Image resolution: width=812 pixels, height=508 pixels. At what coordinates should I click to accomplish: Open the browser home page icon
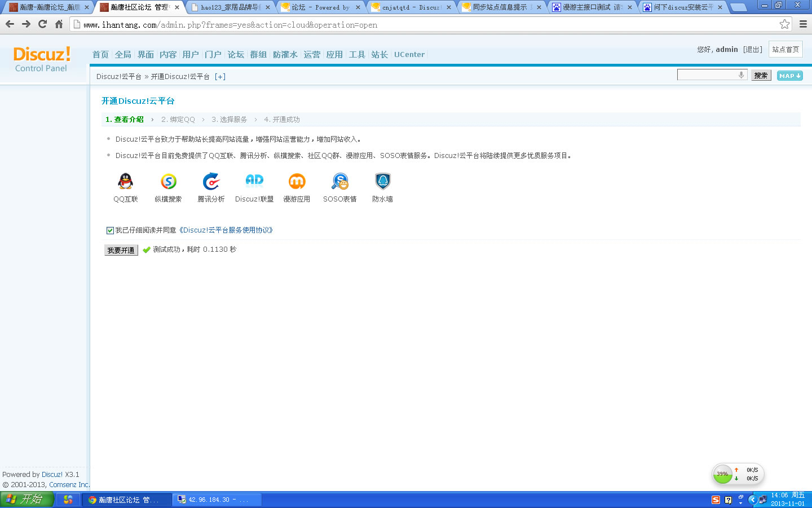point(59,24)
